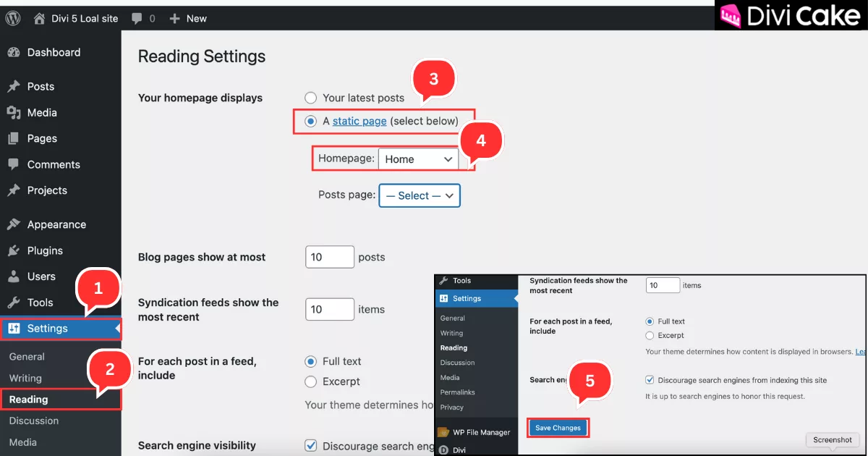868x456 pixels.
Task: Click the Screenshot button in inset
Action: click(x=833, y=439)
